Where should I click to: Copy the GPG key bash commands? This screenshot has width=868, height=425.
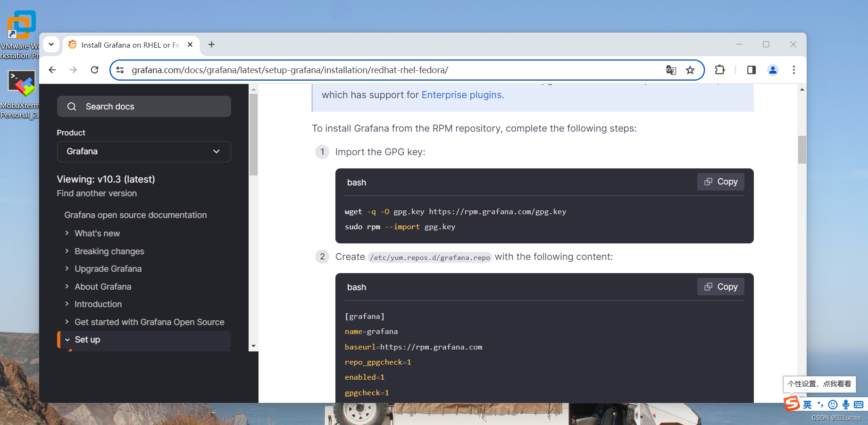(x=721, y=182)
